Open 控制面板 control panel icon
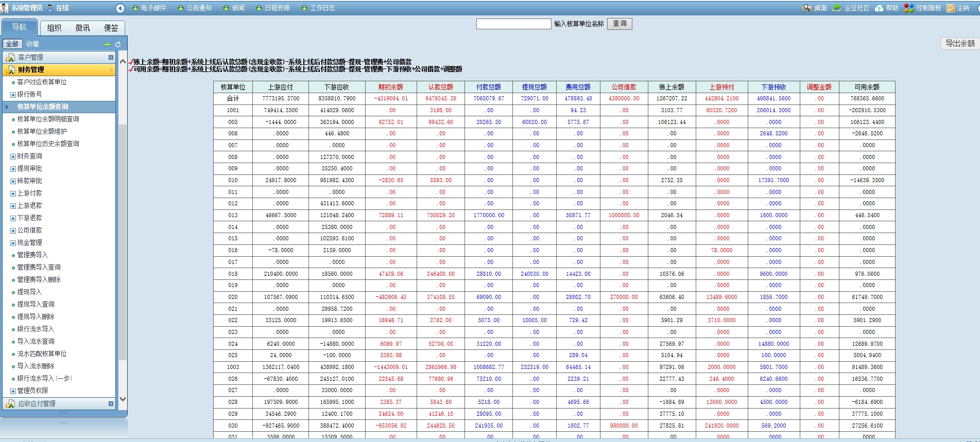This screenshot has height=442, width=980. pos(909,8)
